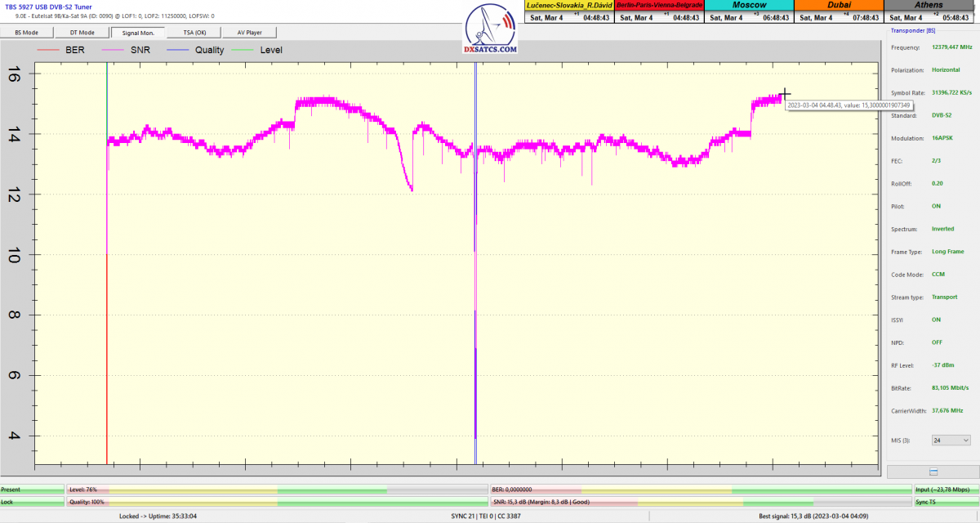This screenshot has height=523, width=980.
Task: Select the Signal Mon. tab
Action: 138,33
